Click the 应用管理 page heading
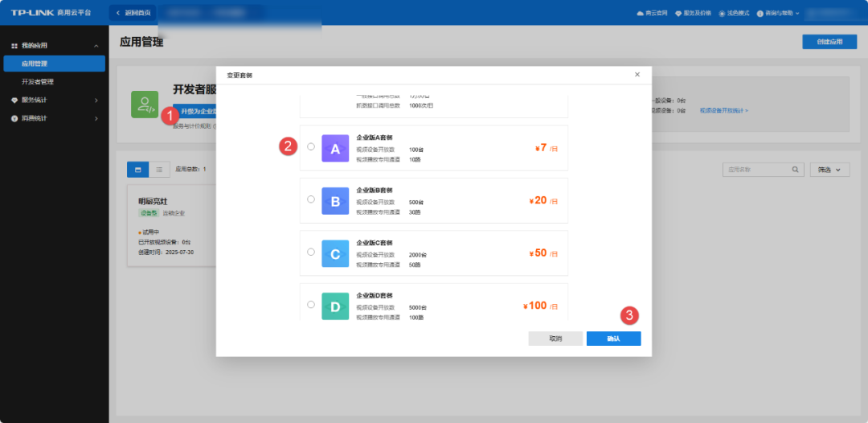 141,42
